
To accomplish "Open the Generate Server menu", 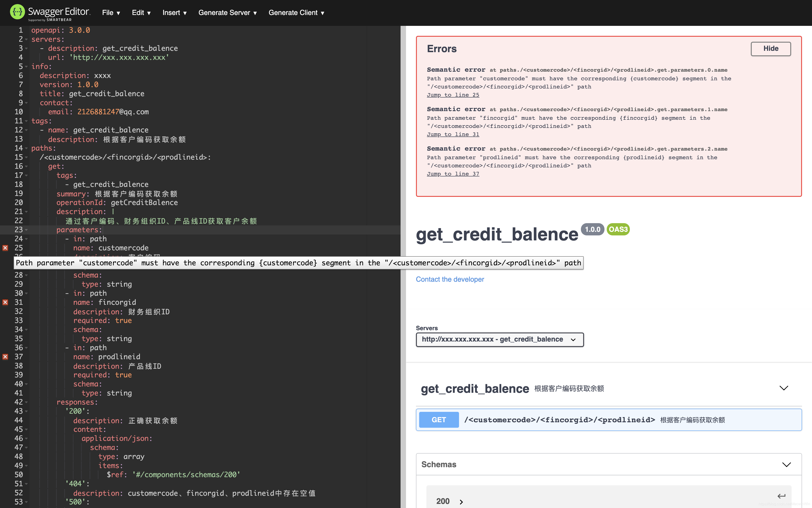I will (x=227, y=13).
